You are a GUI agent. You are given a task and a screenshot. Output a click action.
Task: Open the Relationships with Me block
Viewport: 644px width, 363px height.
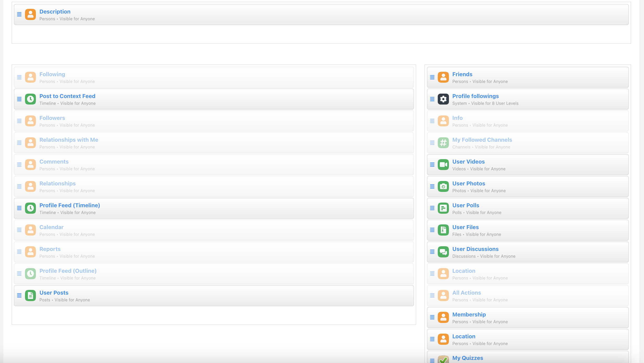pos(69,140)
